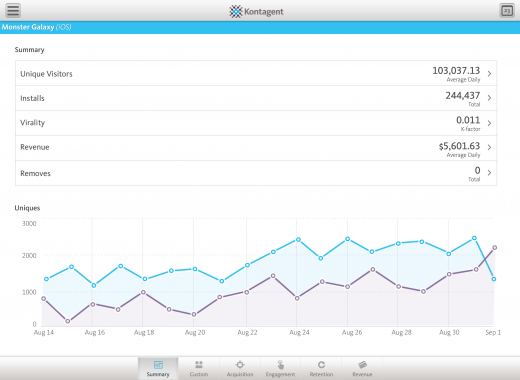Click the Revenue tab label

pyautogui.click(x=362, y=374)
